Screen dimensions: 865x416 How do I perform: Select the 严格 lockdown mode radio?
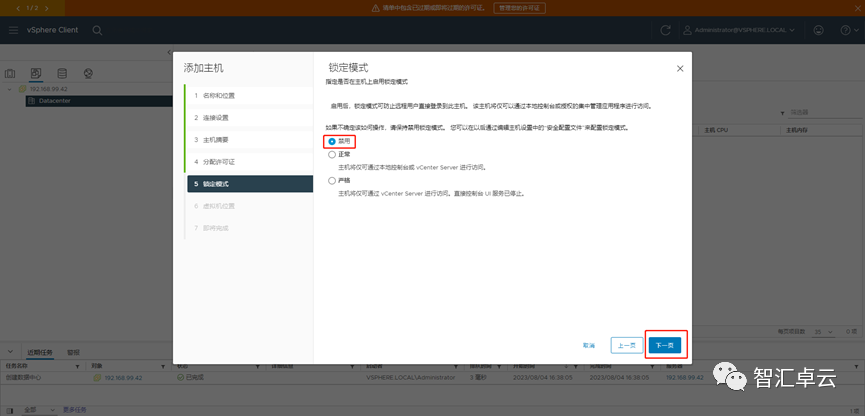tap(332, 180)
